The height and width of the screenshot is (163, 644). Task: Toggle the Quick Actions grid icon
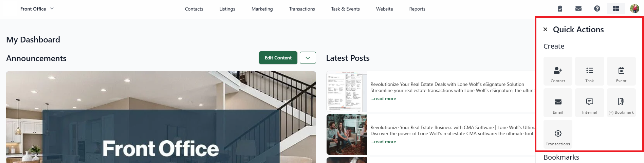pos(616,9)
